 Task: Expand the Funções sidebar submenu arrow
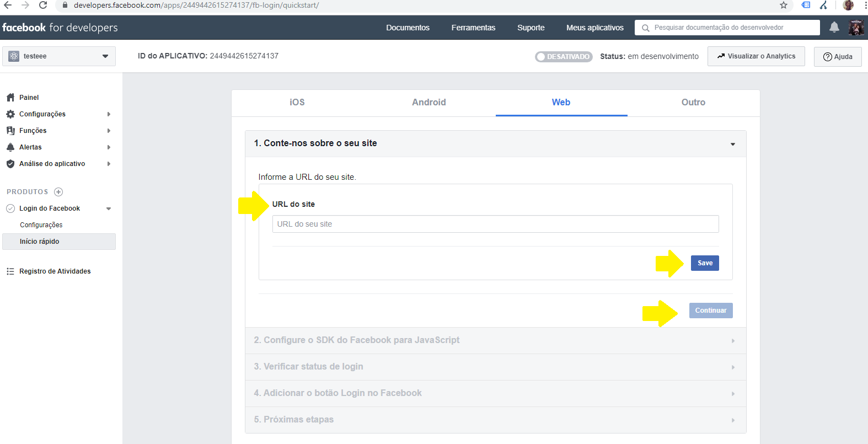(109, 131)
